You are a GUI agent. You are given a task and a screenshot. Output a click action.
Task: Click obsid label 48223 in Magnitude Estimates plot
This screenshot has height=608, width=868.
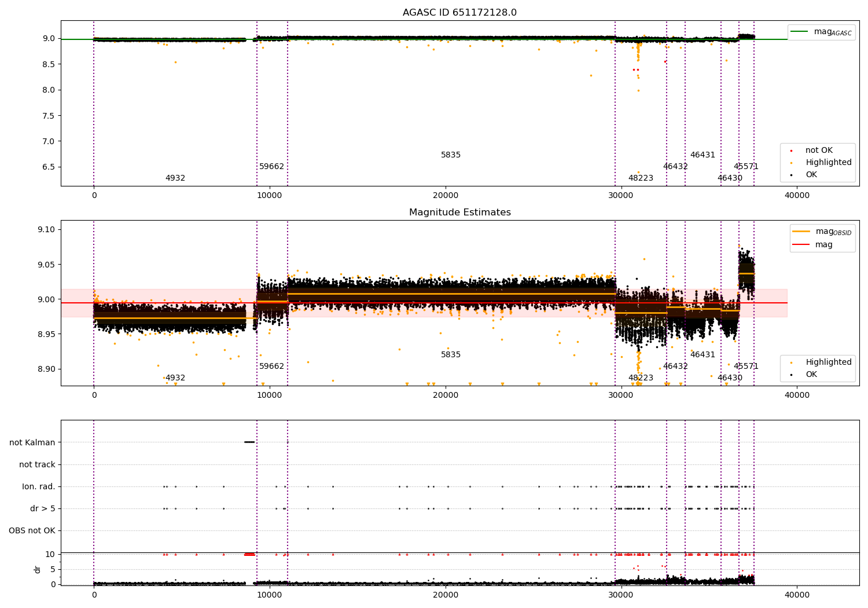(641, 378)
